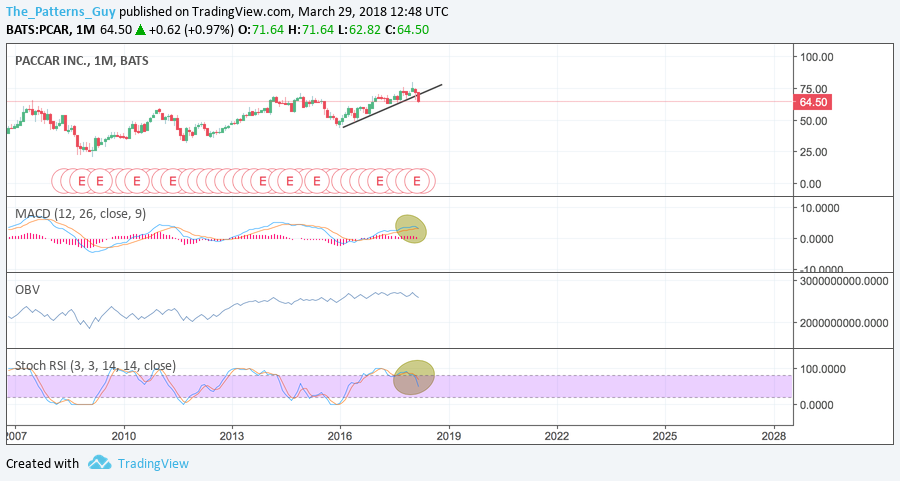Select the black rising trendline on the price chart

tap(393, 106)
